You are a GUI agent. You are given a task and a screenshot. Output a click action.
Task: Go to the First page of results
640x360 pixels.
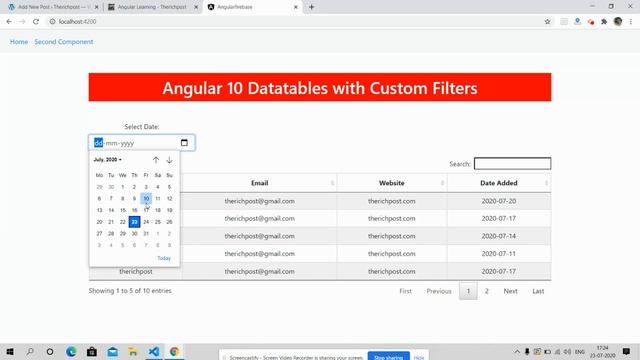click(x=405, y=291)
